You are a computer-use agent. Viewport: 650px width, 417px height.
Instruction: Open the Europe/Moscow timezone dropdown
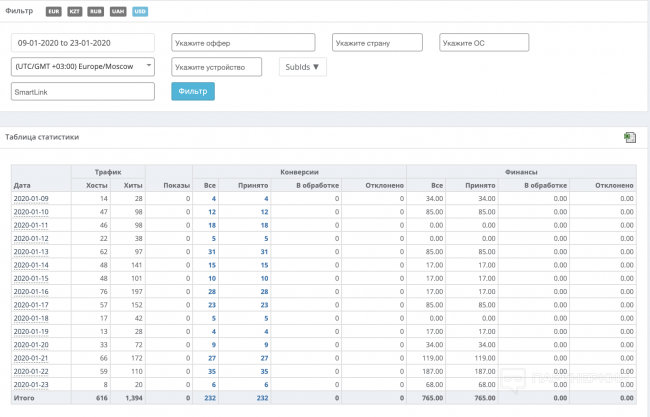(x=82, y=67)
